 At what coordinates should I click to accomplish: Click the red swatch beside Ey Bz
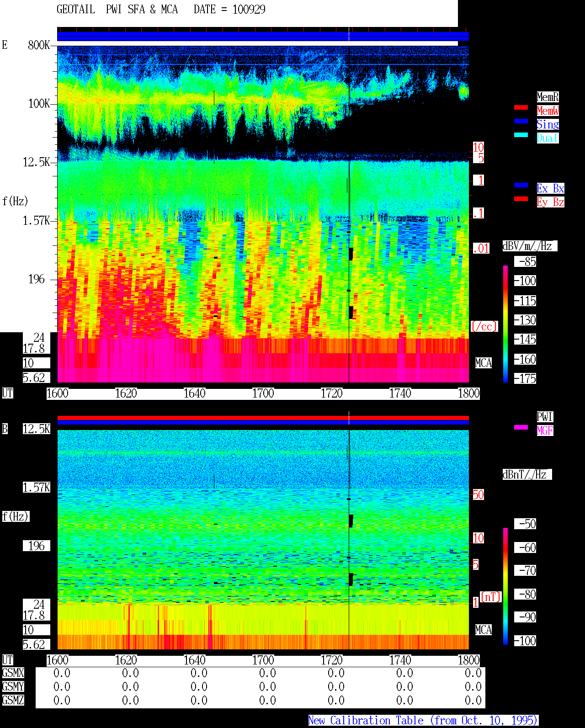[x=521, y=199]
